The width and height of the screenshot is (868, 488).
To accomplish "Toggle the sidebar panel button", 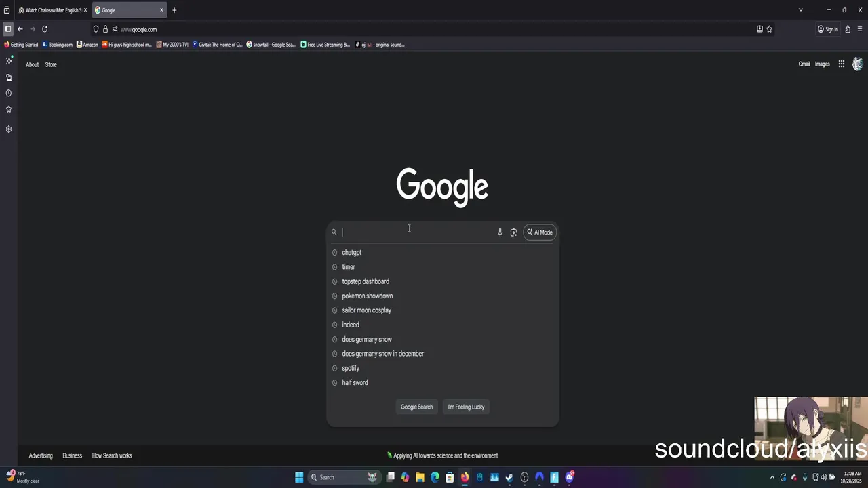I will coord(8,29).
